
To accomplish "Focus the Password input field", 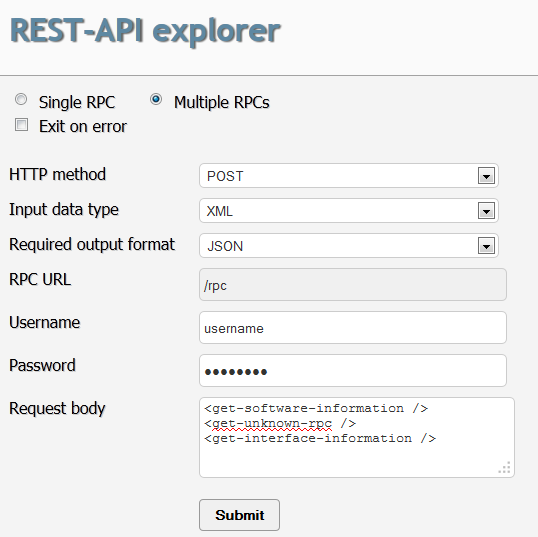I will [353, 371].
